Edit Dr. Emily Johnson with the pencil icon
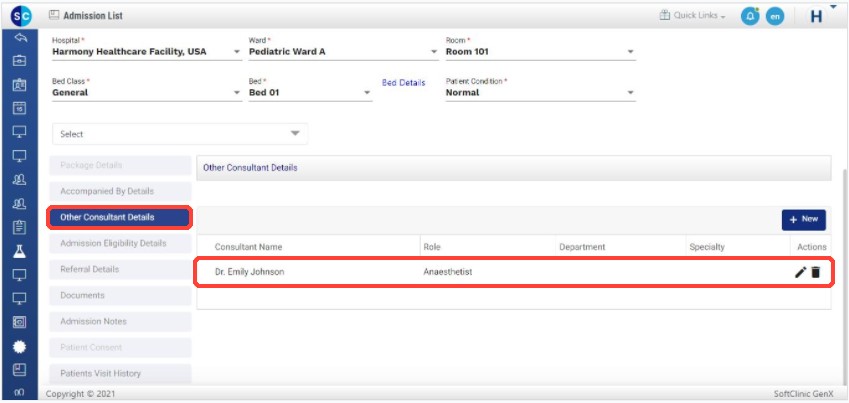The width and height of the screenshot is (849, 403). click(800, 272)
